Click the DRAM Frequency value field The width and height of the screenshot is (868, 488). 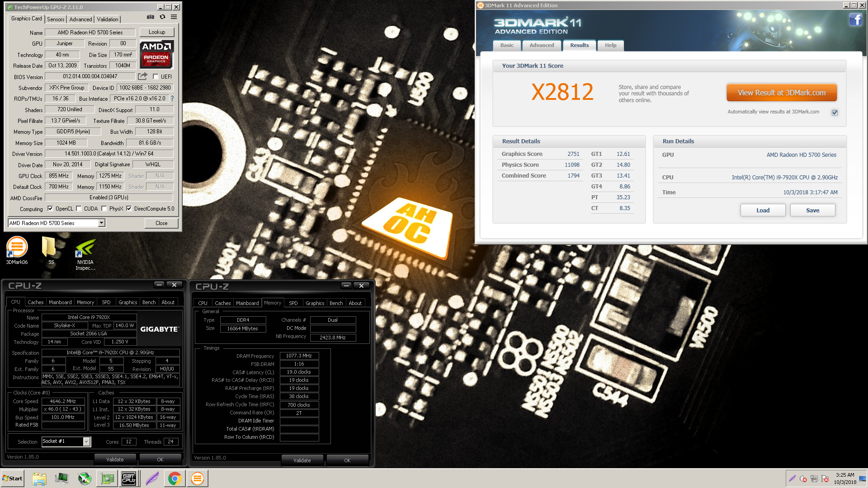(299, 356)
